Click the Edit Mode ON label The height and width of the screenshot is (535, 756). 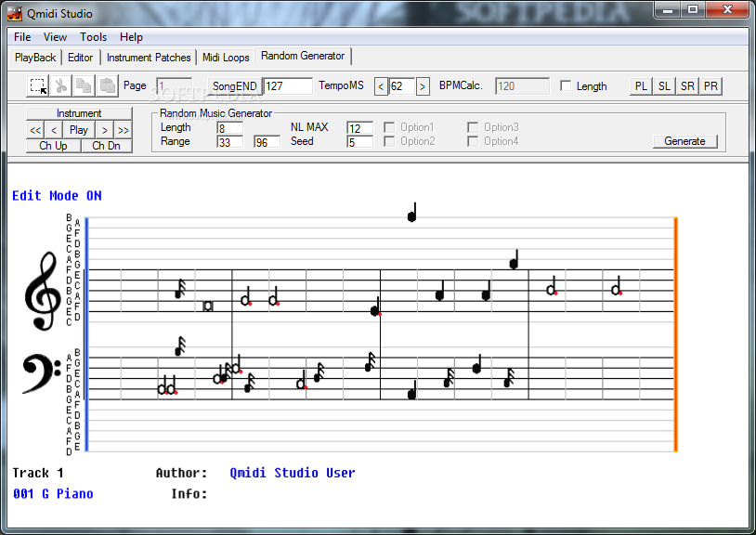[x=57, y=196]
